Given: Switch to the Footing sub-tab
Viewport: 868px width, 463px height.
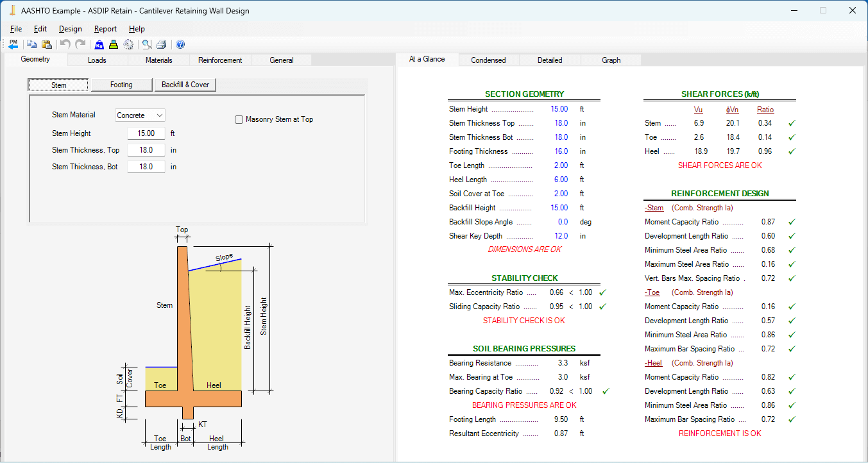Looking at the screenshot, I should (121, 84).
